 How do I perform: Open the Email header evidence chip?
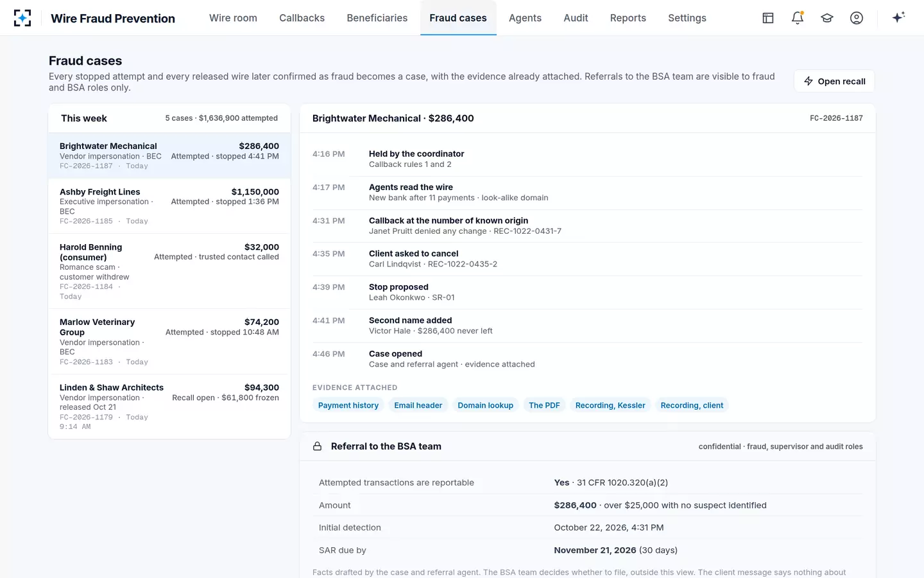(418, 405)
